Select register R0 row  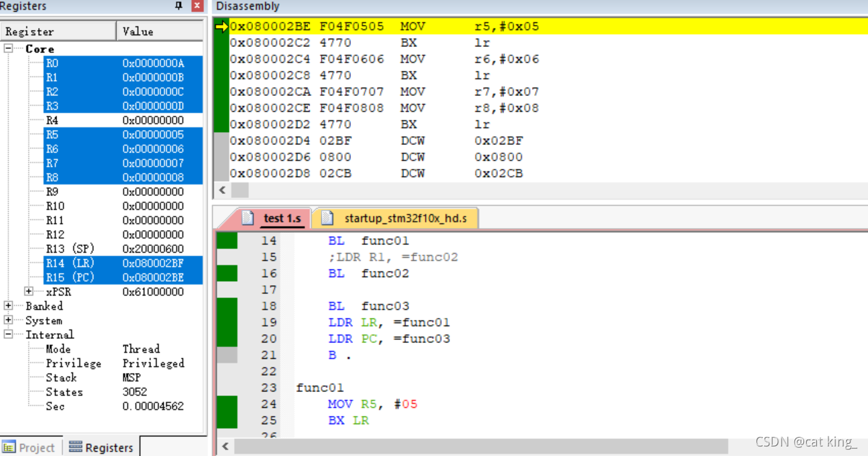click(x=123, y=63)
